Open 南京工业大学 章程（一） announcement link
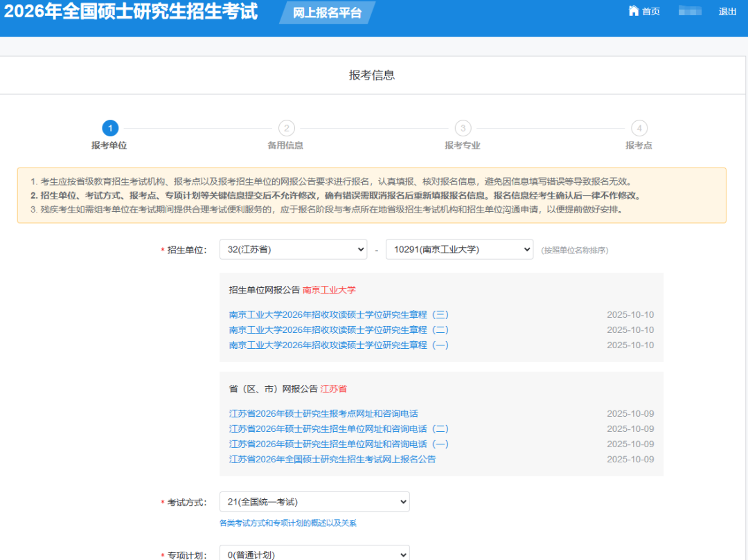 (339, 345)
